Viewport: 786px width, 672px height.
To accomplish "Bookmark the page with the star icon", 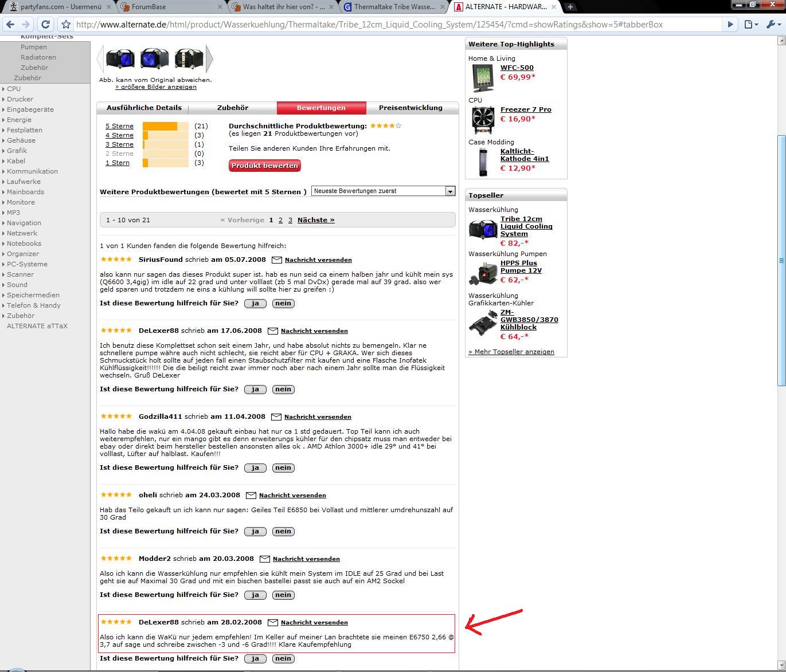I will 66,25.
